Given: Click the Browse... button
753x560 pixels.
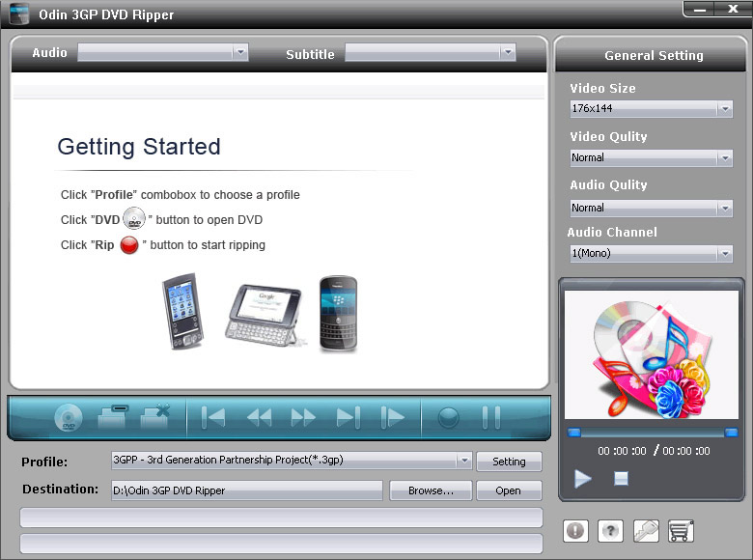Looking at the screenshot, I should [431, 490].
